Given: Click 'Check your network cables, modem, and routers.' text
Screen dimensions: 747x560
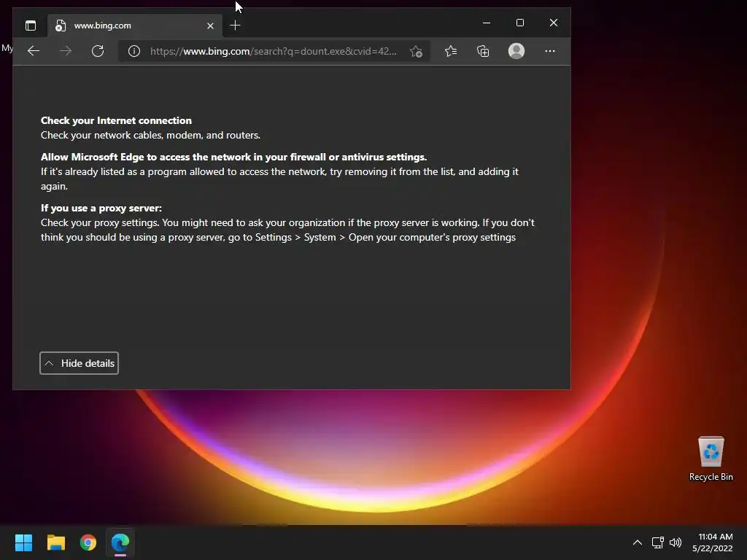Looking at the screenshot, I should tap(150, 135).
